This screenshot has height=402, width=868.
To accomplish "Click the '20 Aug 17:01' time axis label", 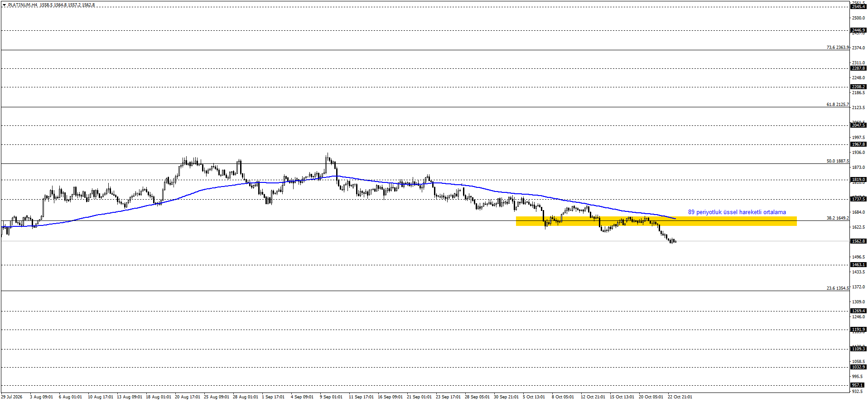I will [188, 397].
